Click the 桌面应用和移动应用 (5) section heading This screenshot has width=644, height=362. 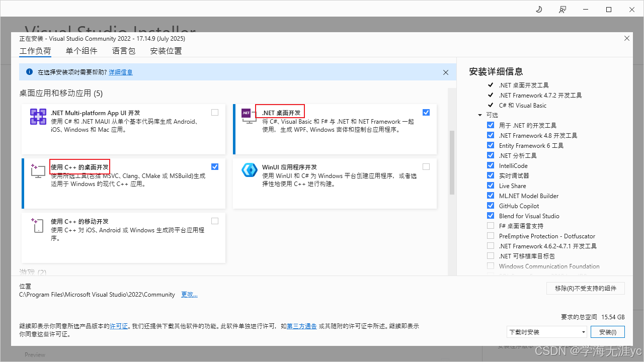pyautogui.click(x=61, y=94)
